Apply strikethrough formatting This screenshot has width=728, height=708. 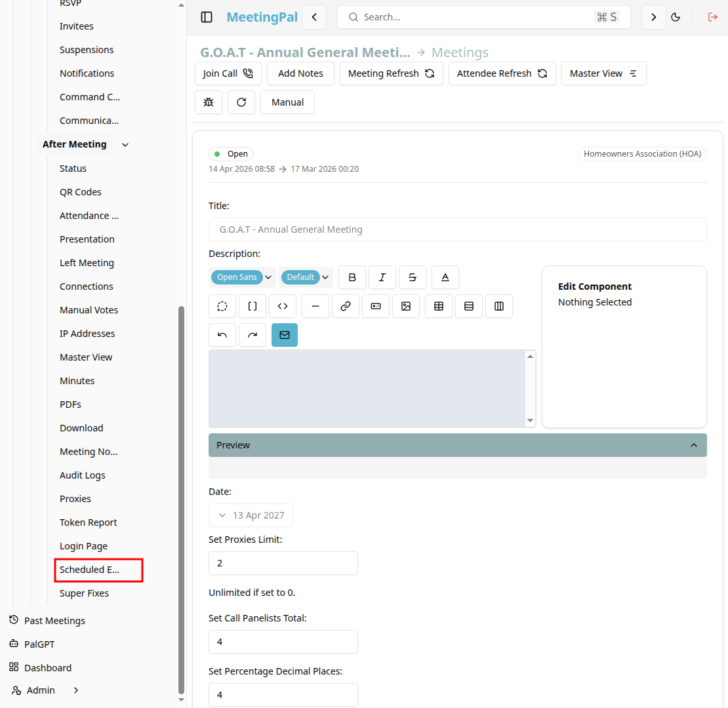click(x=413, y=277)
